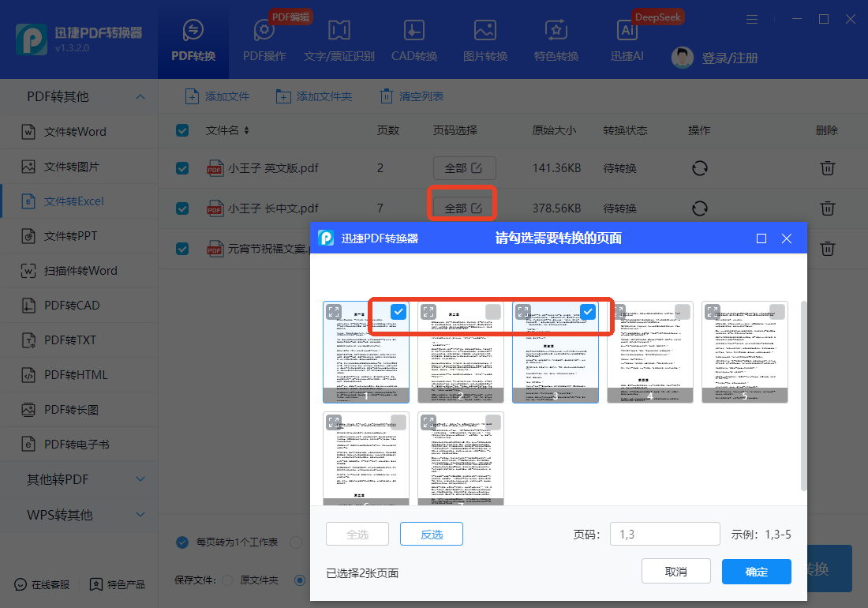Enlarge page 2 preview icon

(428, 312)
